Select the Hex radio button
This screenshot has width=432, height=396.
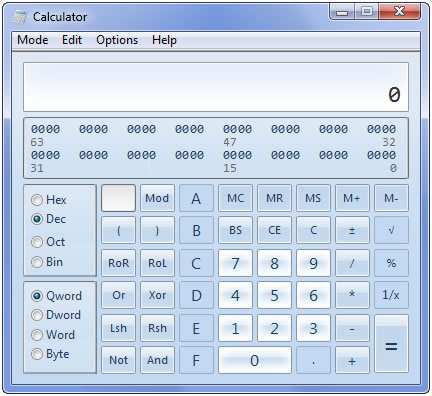tap(49, 200)
